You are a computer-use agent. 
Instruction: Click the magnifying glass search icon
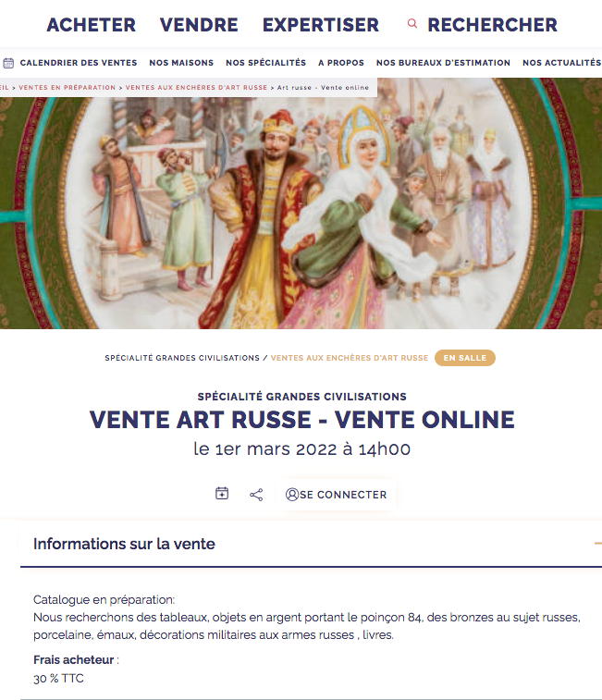click(412, 23)
